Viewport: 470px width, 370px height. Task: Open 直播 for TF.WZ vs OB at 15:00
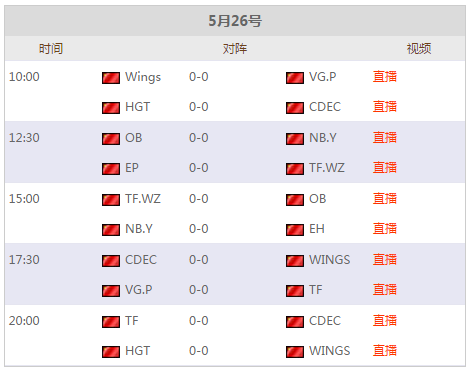coord(385,199)
